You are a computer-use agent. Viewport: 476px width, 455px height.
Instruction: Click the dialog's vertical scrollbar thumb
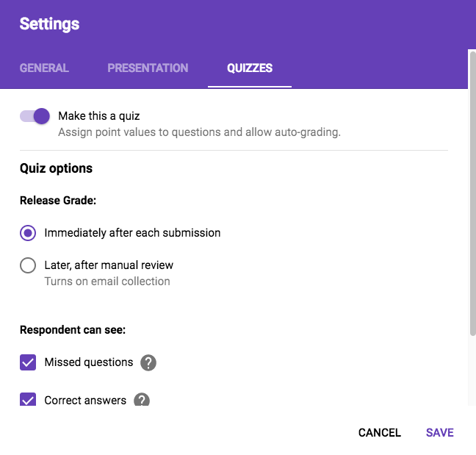(x=472, y=191)
